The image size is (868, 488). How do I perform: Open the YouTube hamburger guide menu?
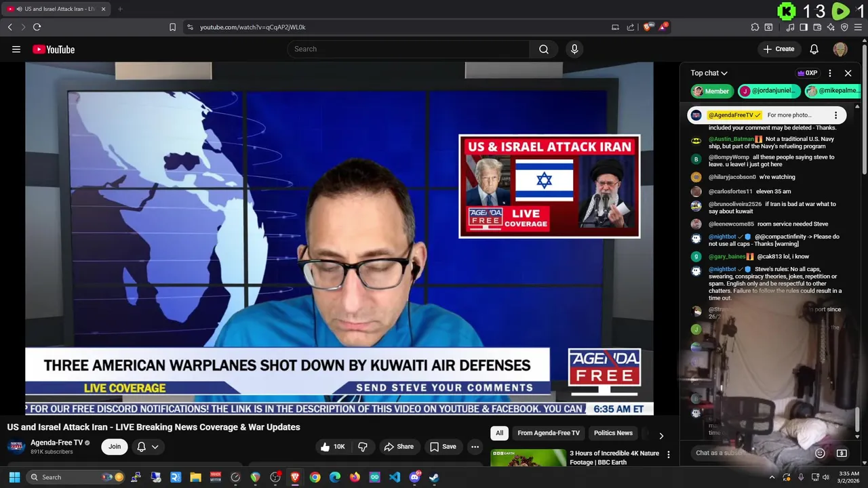(16, 49)
